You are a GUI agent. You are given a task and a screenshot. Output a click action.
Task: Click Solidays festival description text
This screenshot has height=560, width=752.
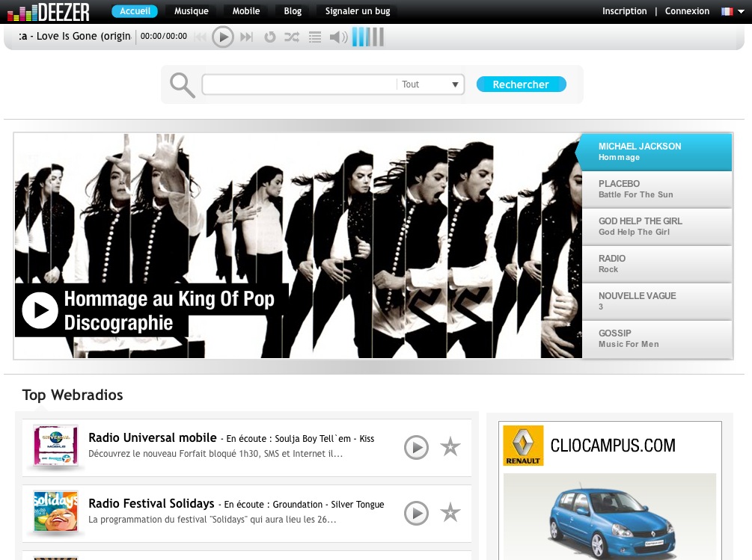(212, 520)
